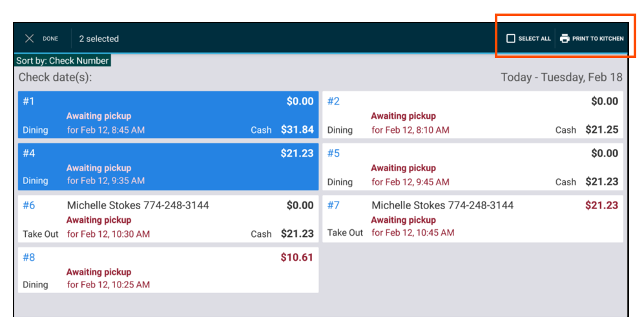
Task: Click the red $21.23 balance on check #7
Action: 601,205
